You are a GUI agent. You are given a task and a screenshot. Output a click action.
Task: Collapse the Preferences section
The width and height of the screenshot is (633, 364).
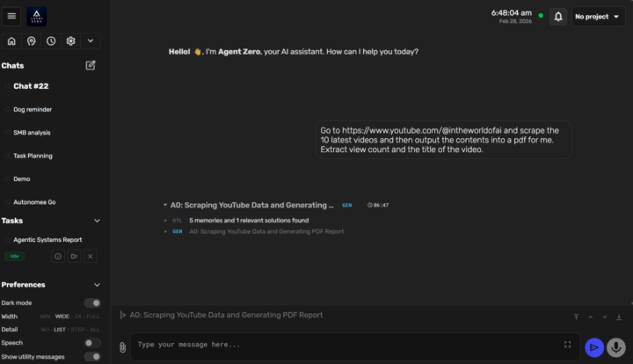[97, 285]
